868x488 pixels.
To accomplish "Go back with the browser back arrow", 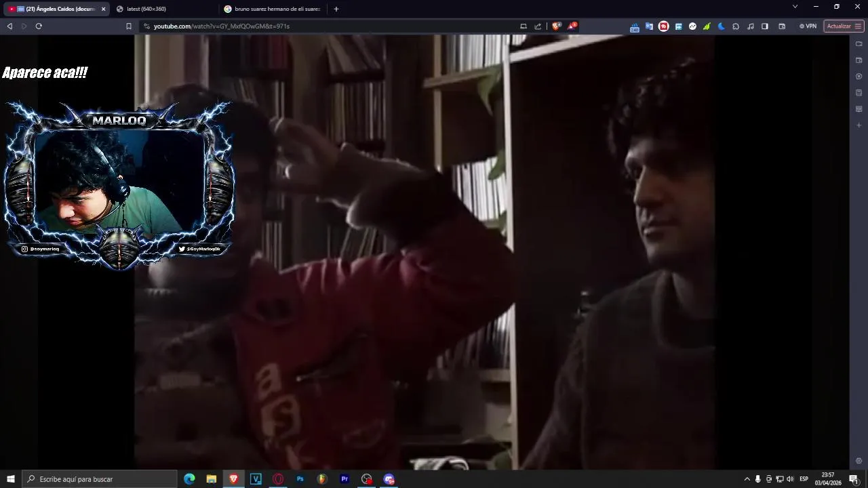I will [x=9, y=26].
